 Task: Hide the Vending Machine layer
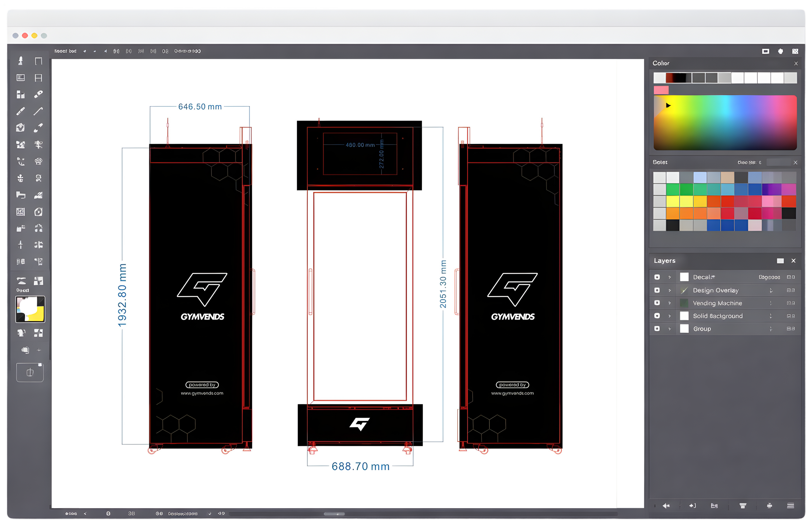(x=657, y=303)
